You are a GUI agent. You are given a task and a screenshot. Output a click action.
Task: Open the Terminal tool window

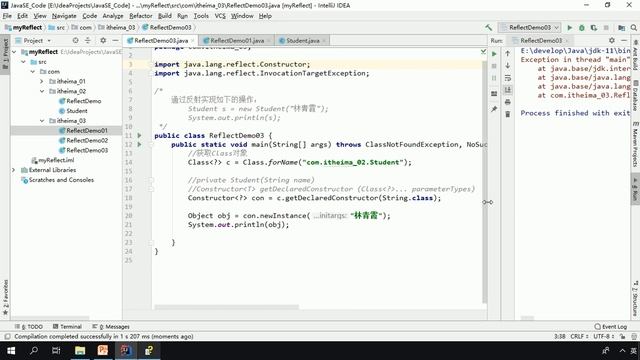point(67,327)
